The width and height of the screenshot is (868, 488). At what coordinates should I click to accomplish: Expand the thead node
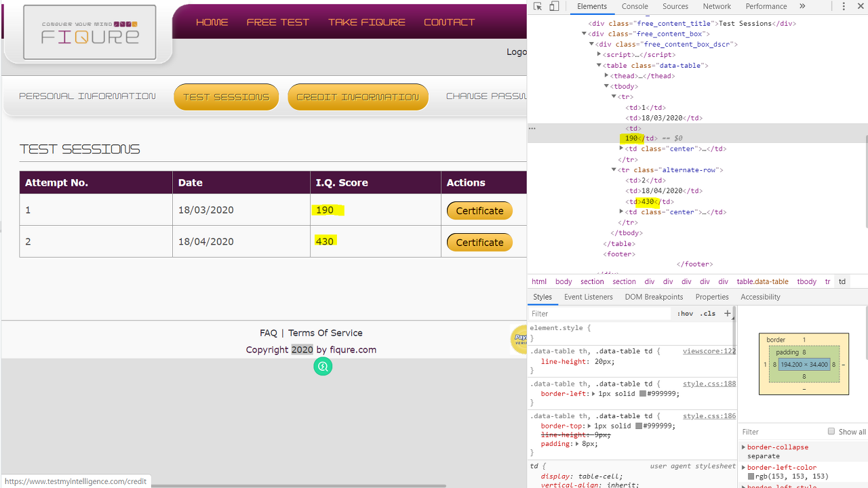pos(606,76)
